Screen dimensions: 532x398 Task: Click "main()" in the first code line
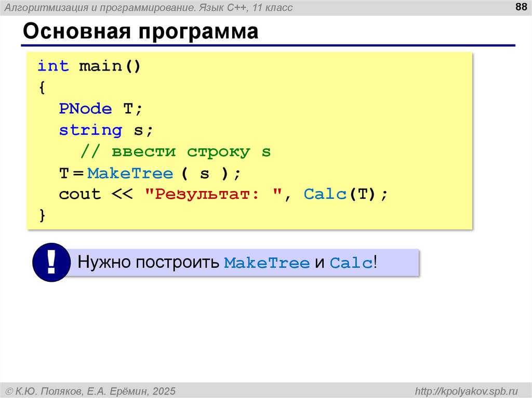point(110,66)
